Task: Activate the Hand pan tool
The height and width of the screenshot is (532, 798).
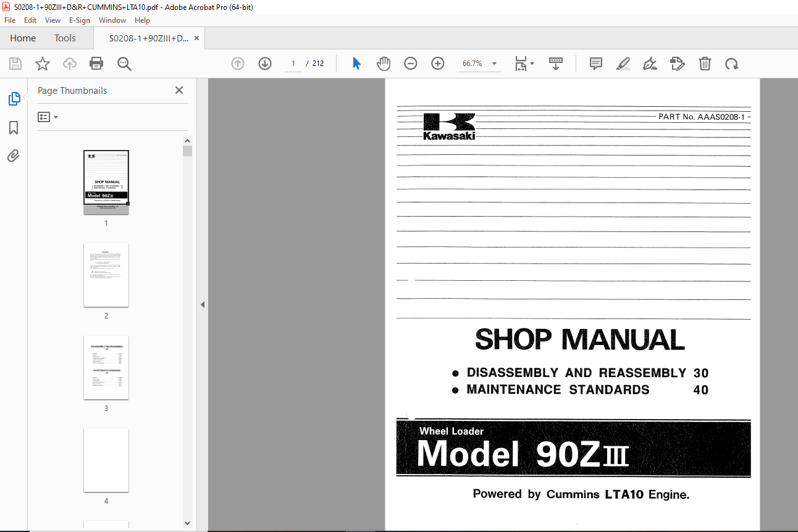Action: click(384, 64)
